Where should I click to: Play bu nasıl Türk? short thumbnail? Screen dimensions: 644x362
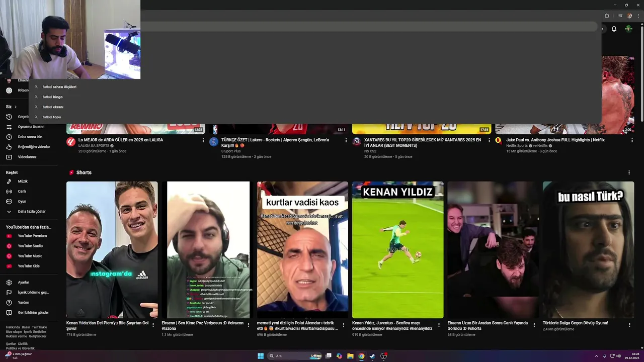pyautogui.click(x=588, y=250)
